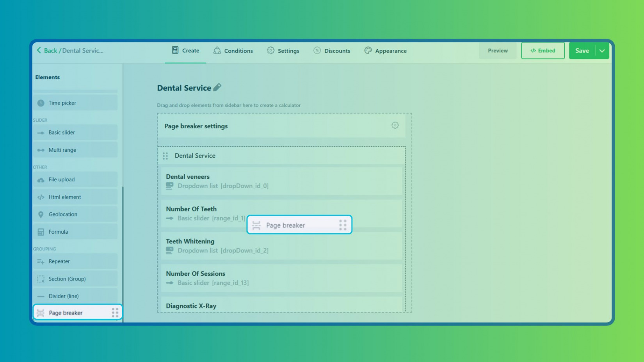This screenshot has height=362, width=644.
Task: Open the Save button dropdown arrow
Action: click(602, 51)
